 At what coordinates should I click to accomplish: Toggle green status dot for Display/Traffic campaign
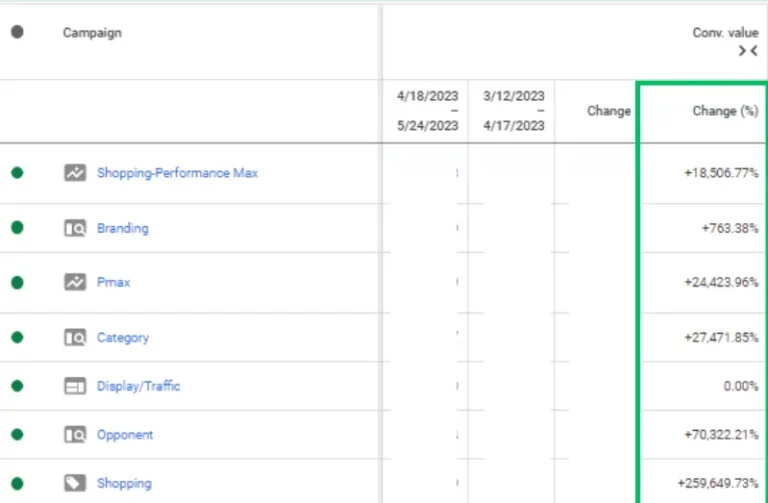[x=17, y=386]
